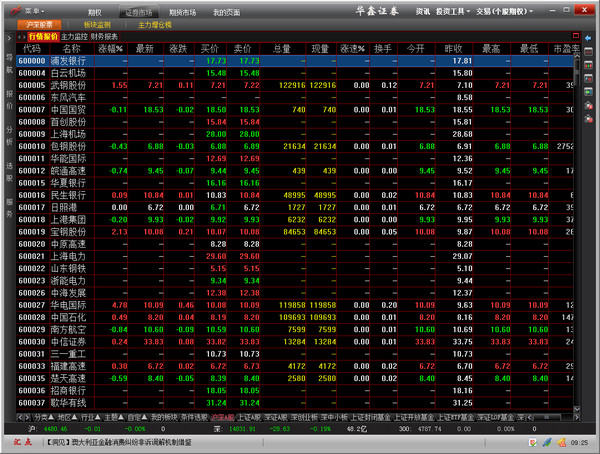Click the upper lock icon in right sidebar

pyautogui.click(x=589, y=105)
